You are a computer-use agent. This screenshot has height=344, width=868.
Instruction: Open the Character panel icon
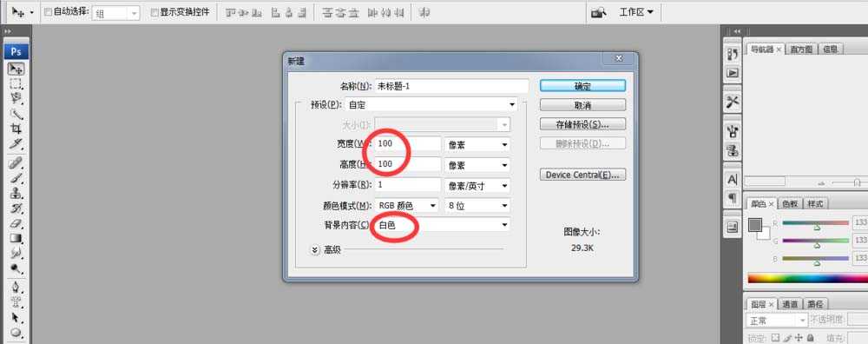point(733,180)
